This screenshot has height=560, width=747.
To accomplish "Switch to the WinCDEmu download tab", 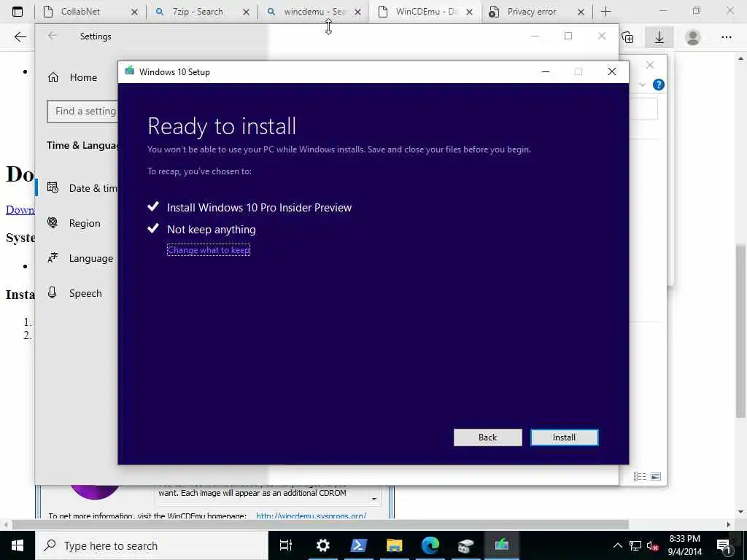I will pos(425,12).
